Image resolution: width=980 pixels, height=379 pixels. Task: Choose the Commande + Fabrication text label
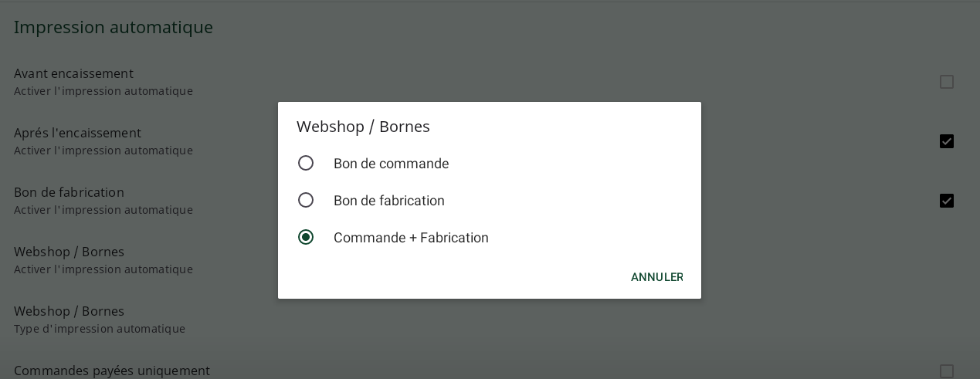click(411, 238)
